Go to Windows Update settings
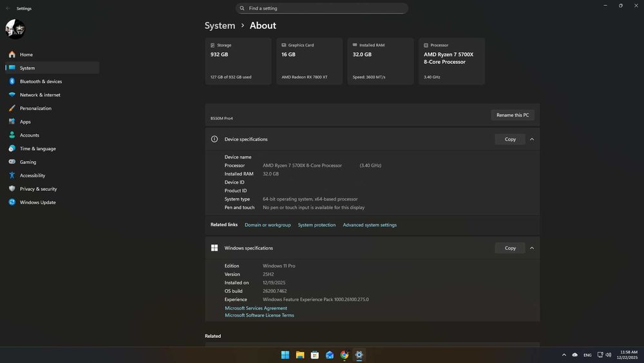The image size is (644, 363). (52, 202)
